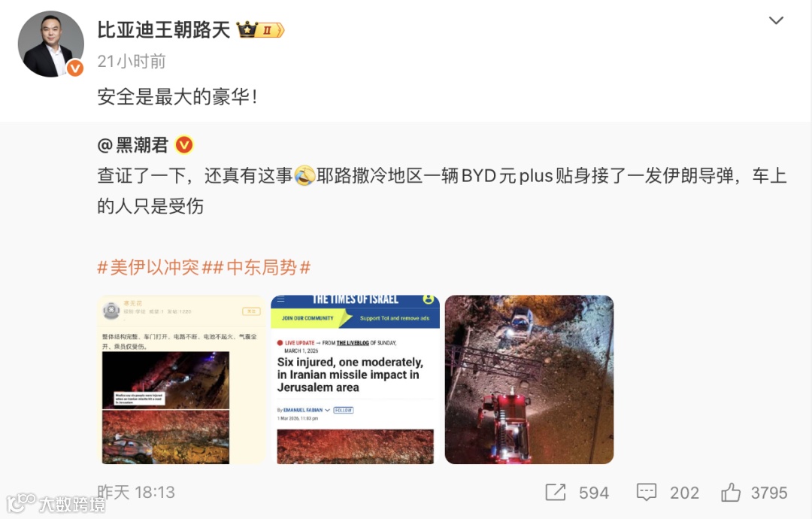Click the orange verified badge on avatar
Image resolution: width=812 pixels, height=519 pixels.
click(x=75, y=68)
